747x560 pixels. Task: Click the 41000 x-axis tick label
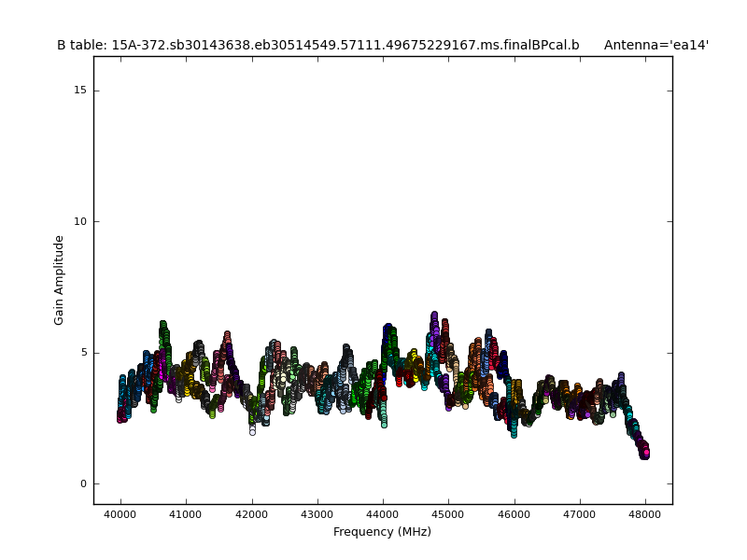pyautogui.click(x=185, y=514)
